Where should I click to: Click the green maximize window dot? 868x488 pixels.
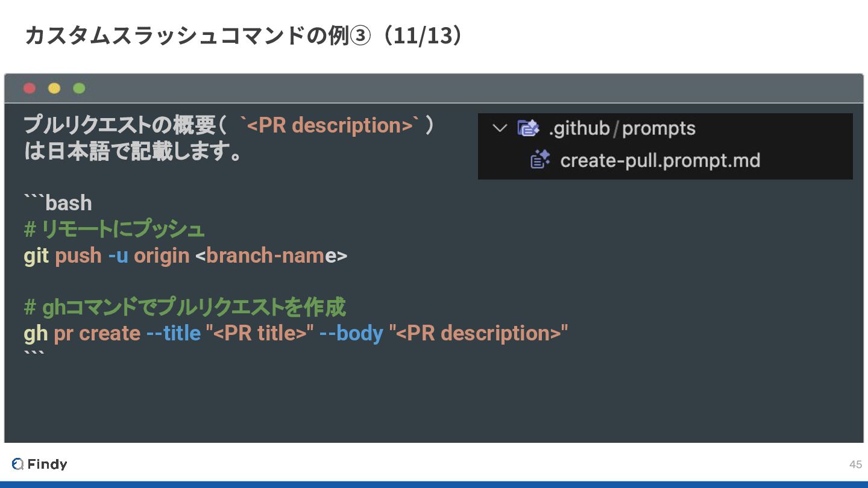(x=79, y=89)
